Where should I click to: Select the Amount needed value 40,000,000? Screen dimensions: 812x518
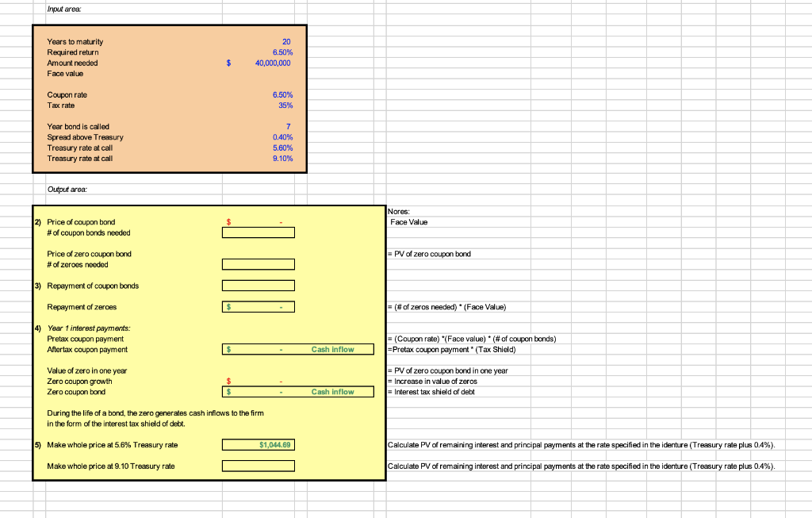click(x=273, y=63)
